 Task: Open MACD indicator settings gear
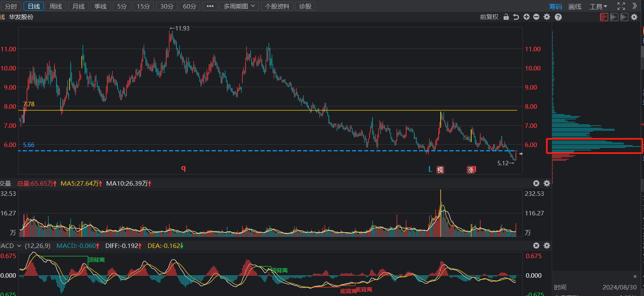coord(547,246)
